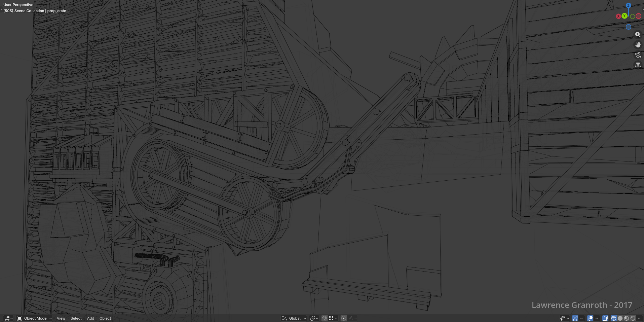Image resolution: width=644 pixels, height=322 pixels.
Task: Expand the viewport shading options arrow
Action: (639, 318)
